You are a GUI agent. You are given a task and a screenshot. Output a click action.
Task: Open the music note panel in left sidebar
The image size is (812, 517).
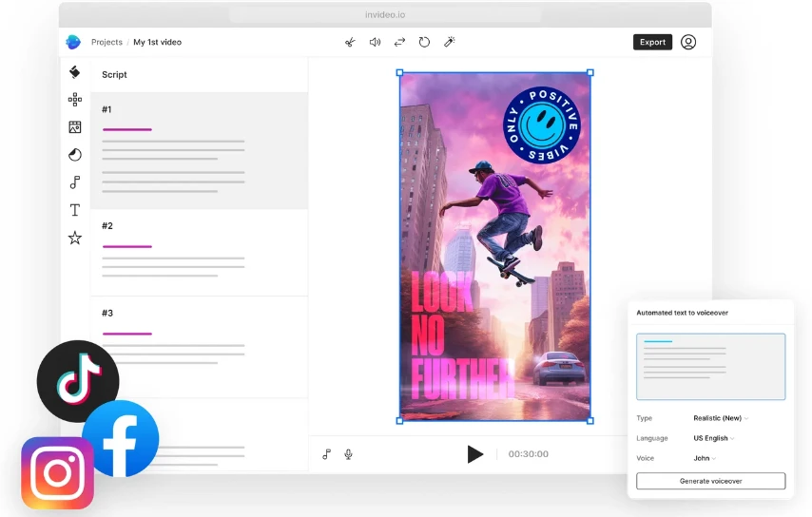click(75, 182)
